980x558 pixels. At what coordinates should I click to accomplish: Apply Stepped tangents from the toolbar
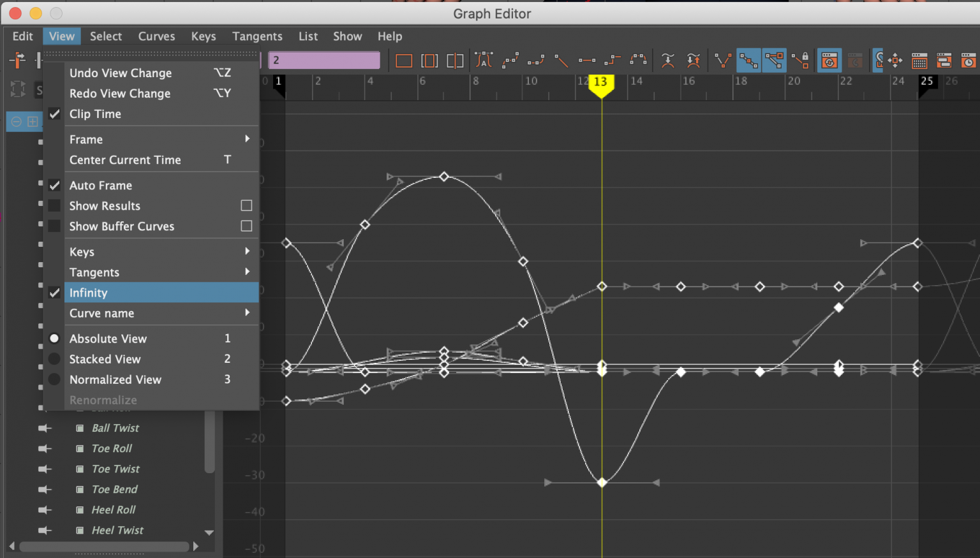click(612, 61)
